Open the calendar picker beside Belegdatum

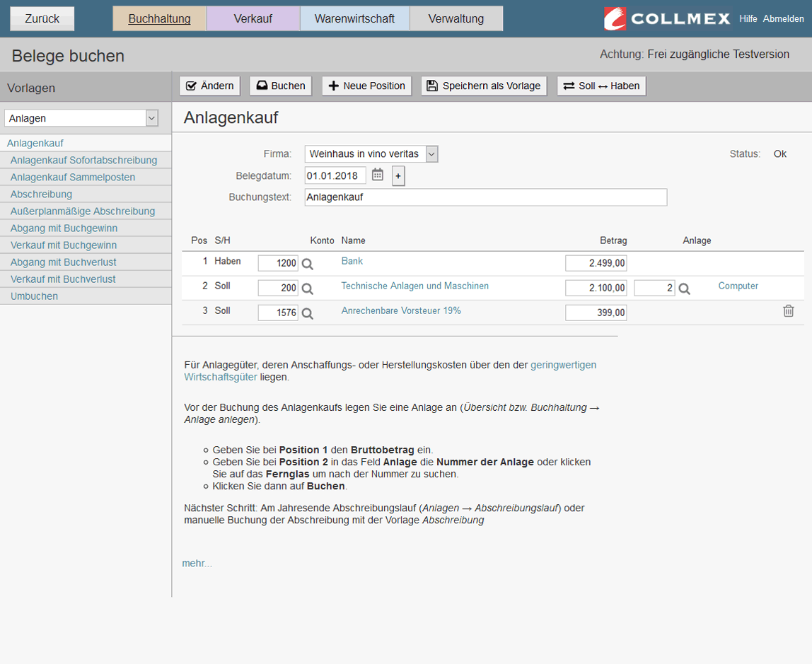pos(378,175)
